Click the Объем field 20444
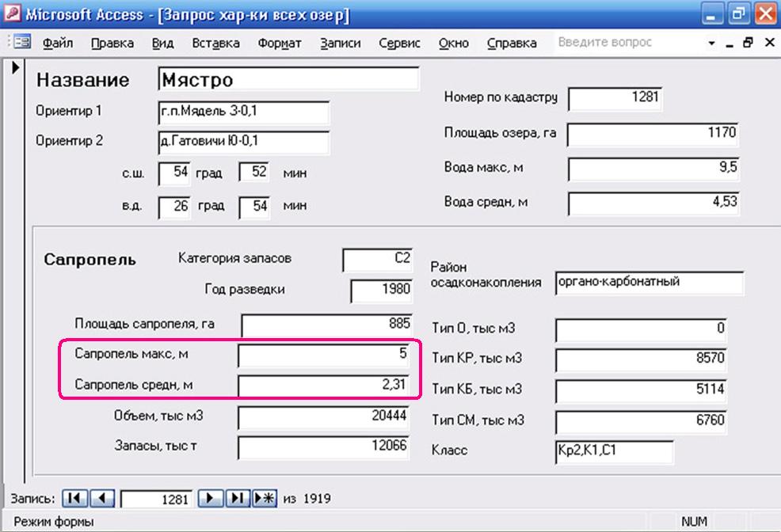This screenshot has height=532, width=781. point(323,417)
